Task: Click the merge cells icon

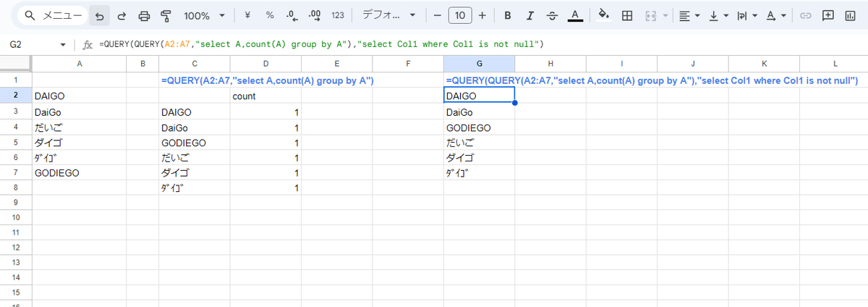Action: coord(650,15)
